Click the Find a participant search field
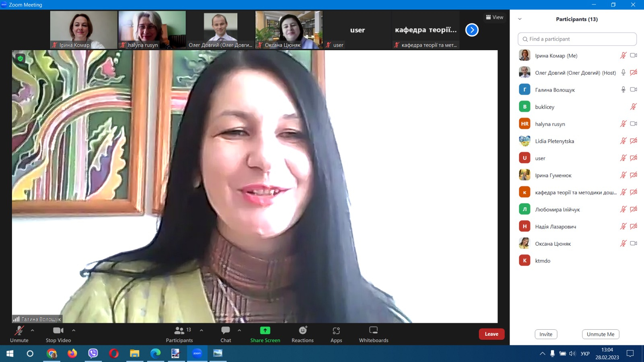Screen dimensions: 644x362 click(577, 39)
